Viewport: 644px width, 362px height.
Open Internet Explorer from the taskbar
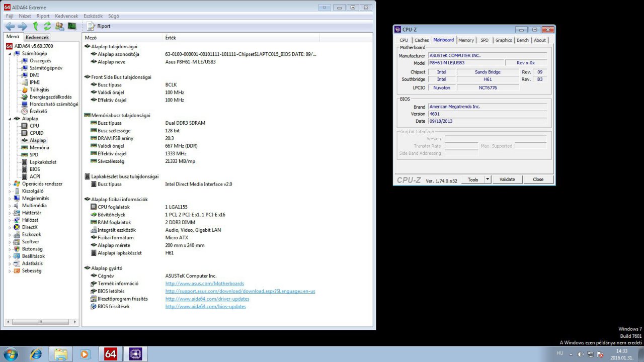click(x=36, y=354)
